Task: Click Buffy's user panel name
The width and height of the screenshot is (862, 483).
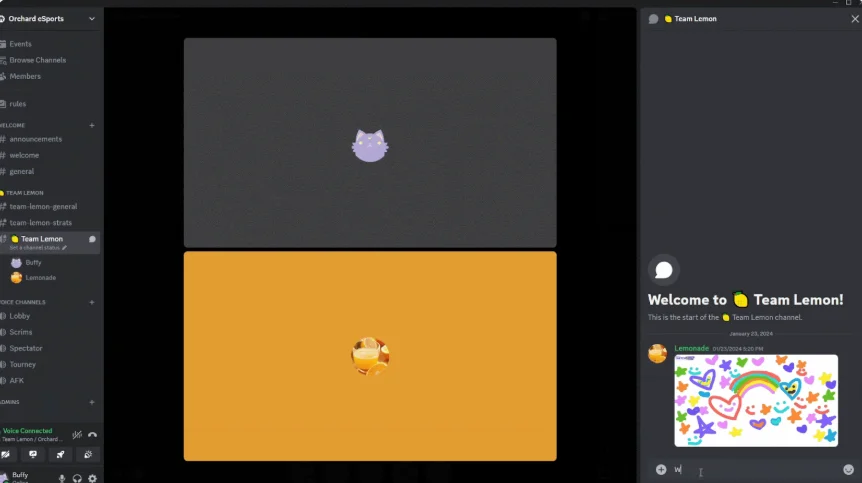Action: pyautogui.click(x=20, y=475)
